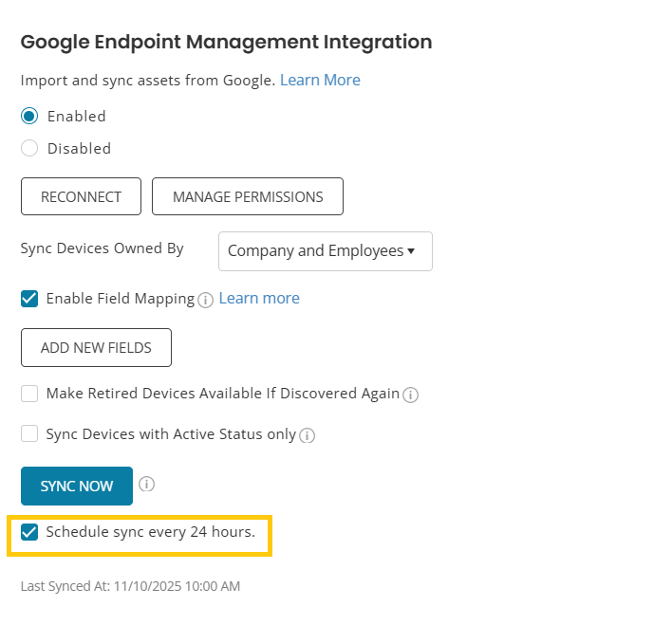The width and height of the screenshot is (672, 625).
Task: Follow the Learn More link about Google import
Action: pyautogui.click(x=320, y=81)
